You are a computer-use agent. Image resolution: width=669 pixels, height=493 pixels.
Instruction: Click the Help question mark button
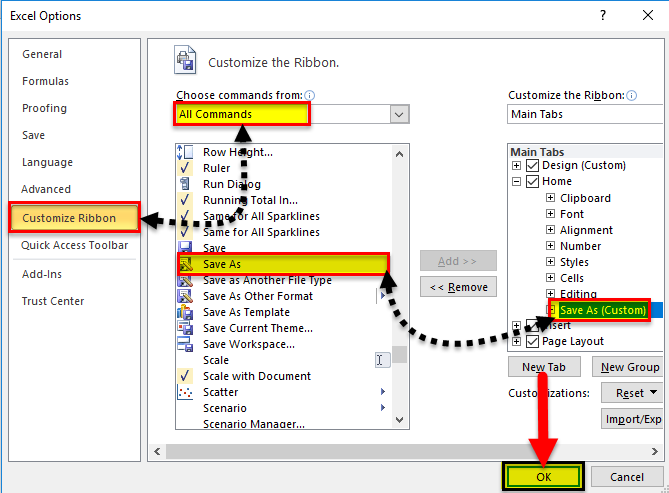click(x=603, y=15)
